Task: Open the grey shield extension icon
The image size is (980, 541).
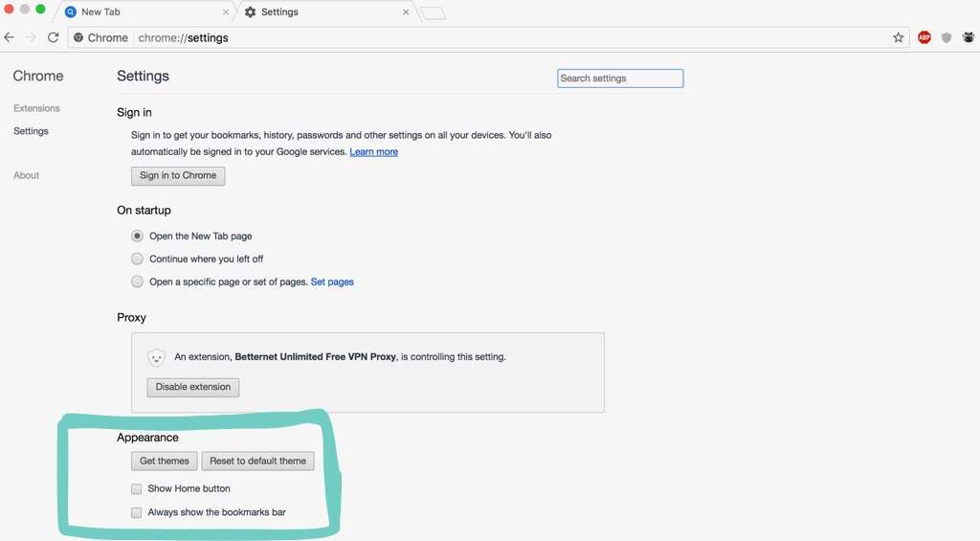Action: click(947, 37)
